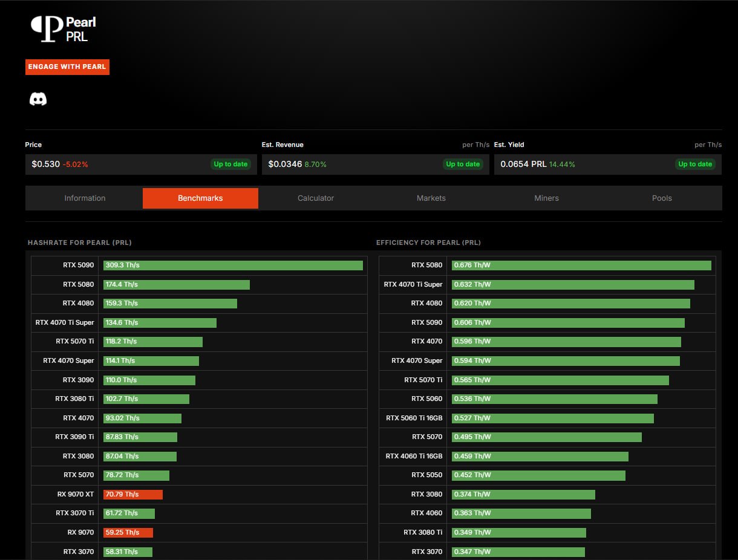
Task: Select the Benchmarks tab
Action: (200, 198)
